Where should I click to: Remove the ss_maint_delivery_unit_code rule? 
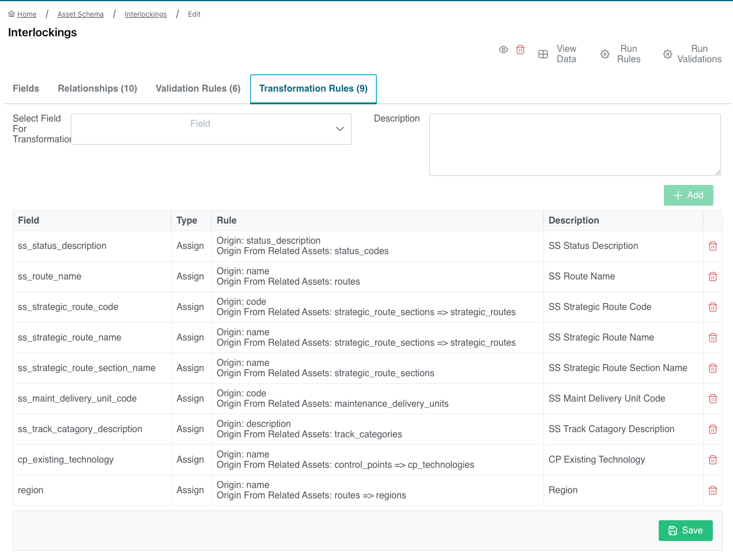click(712, 399)
